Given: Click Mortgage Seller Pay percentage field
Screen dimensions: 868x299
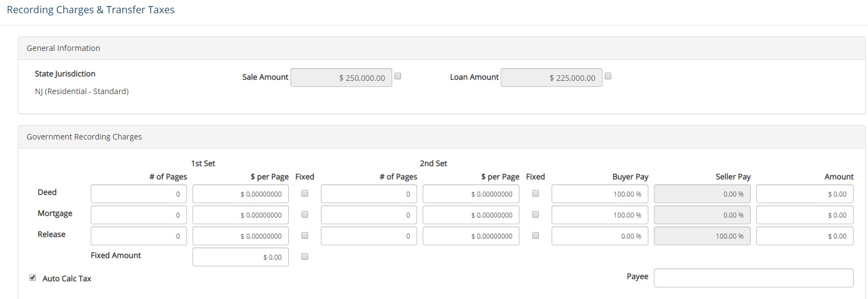Looking at the screenshot, I should coord(702,215).
